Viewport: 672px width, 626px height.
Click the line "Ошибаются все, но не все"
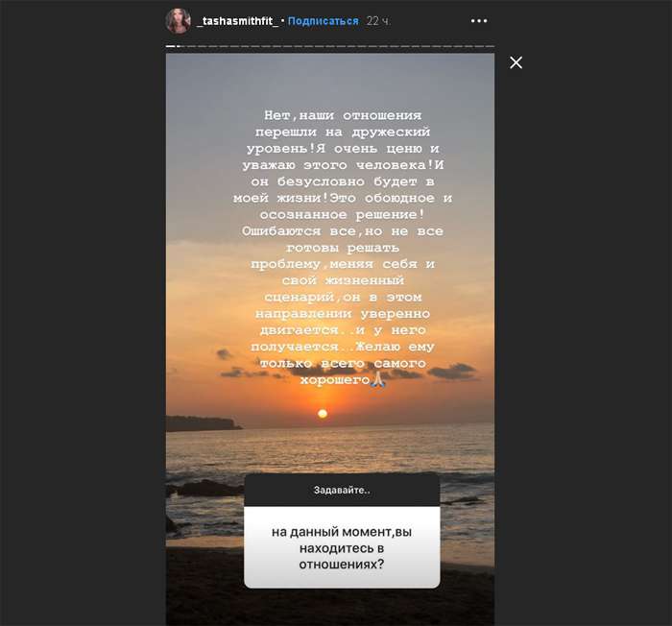click(x=343, y=231)
